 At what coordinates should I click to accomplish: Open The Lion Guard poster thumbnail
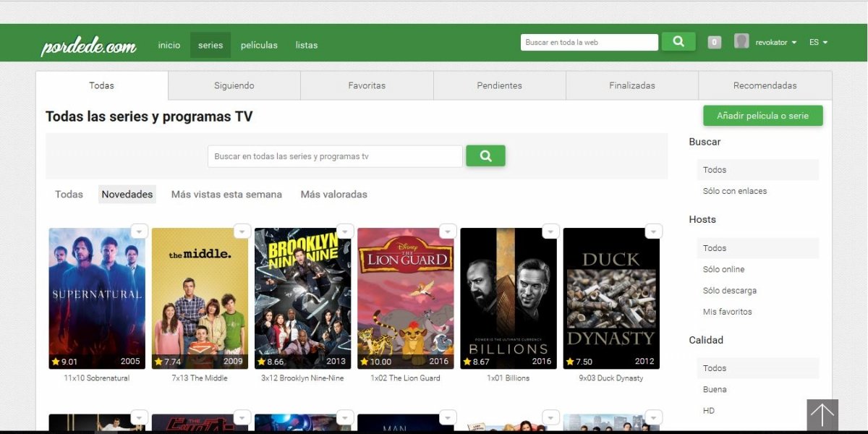click(x=406, y=299)
